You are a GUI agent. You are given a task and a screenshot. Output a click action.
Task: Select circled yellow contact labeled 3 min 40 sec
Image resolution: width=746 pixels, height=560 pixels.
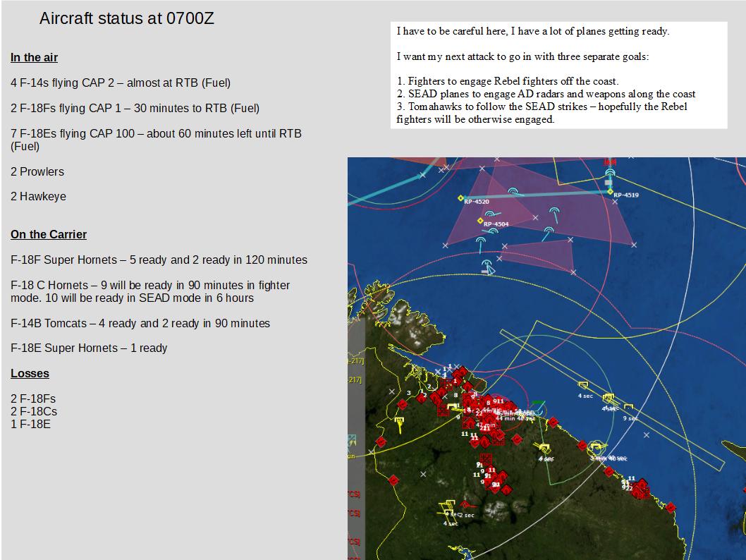tap(596, 448)
